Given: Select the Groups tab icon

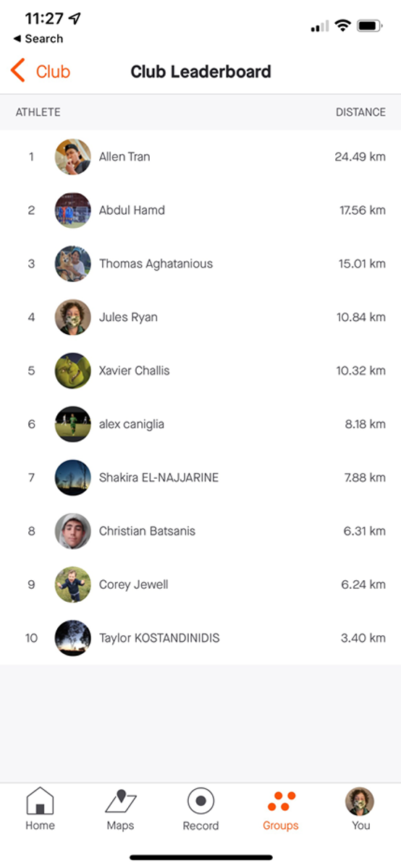Looking at the screenshot, I should pyautogui.click(x=281, y=801).
